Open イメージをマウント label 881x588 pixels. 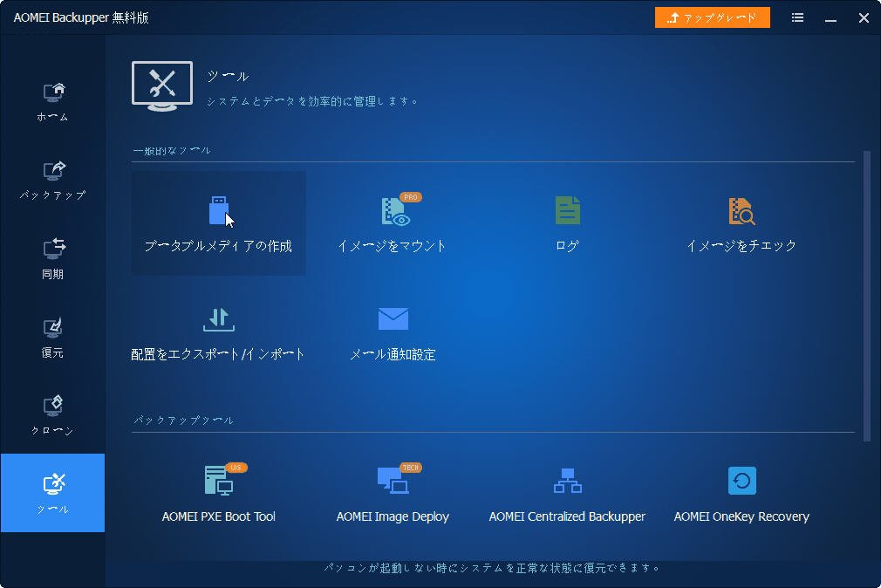pyautogui.click(x=393, y=246)
